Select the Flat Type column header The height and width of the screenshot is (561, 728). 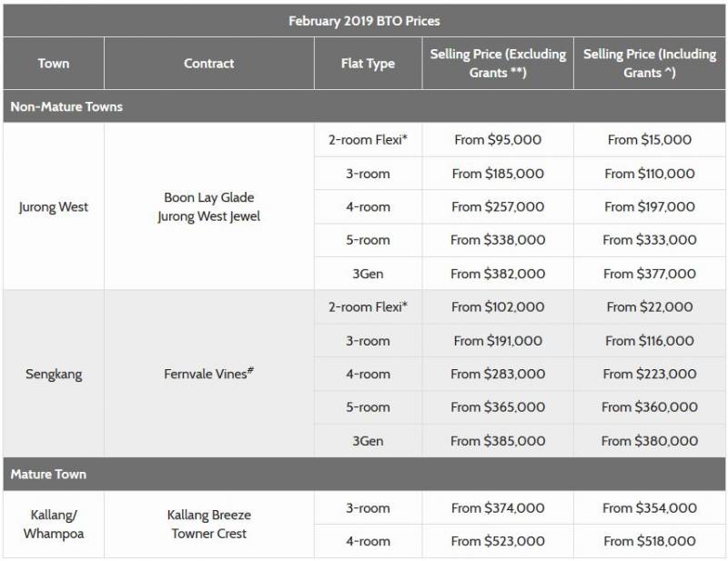click(x=368, y=64)
